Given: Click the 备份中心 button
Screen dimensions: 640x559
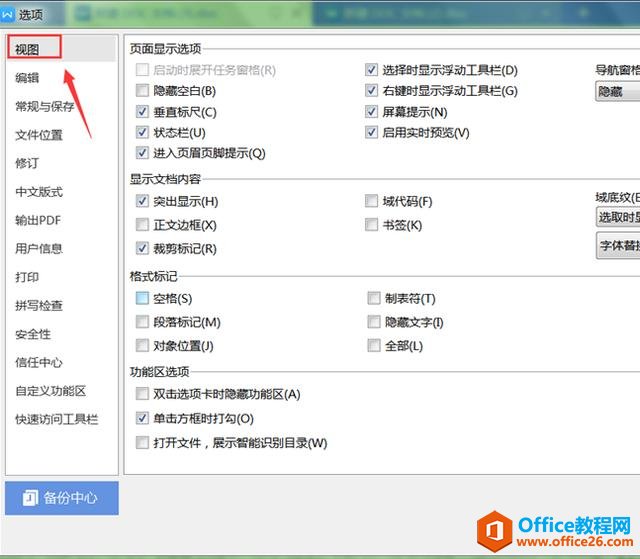Looking at the screenshot, I should pos(62,498).
